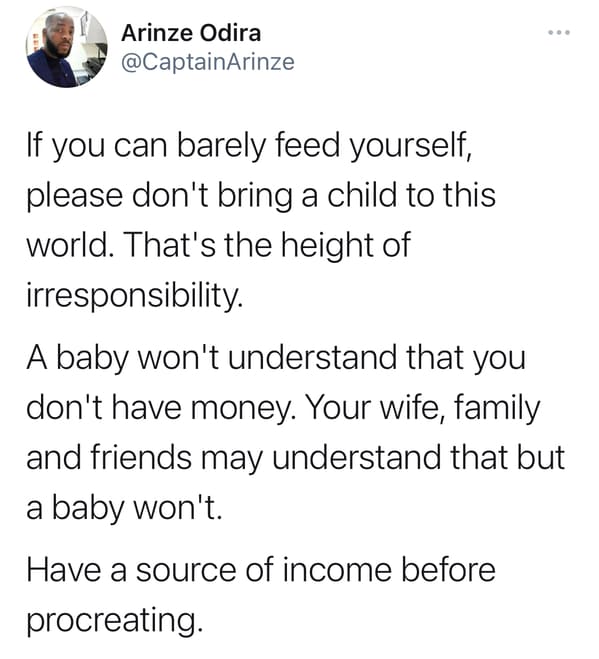The height and width of the screenshot is (659, 599).
Task: Click the word 'procreating.'
Action: click(115, 621)
